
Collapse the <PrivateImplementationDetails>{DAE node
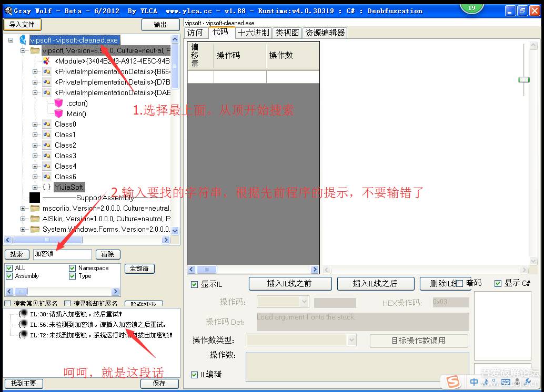click(35, 92)
